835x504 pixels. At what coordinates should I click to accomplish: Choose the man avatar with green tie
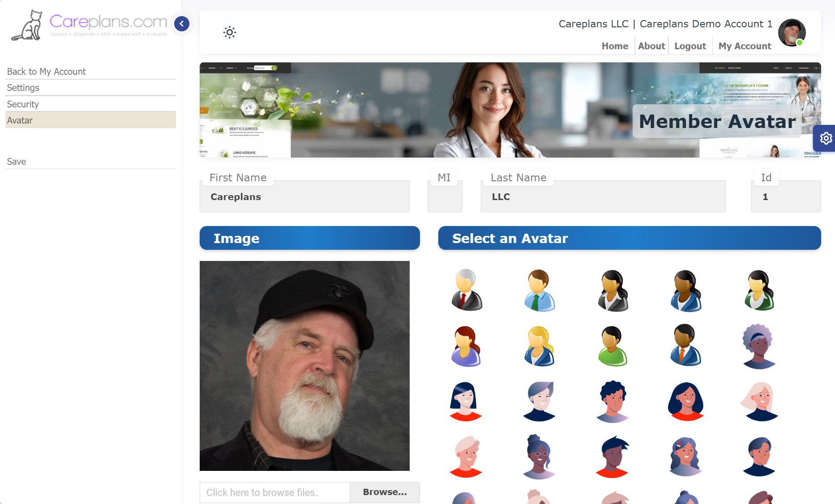(539, 290)
